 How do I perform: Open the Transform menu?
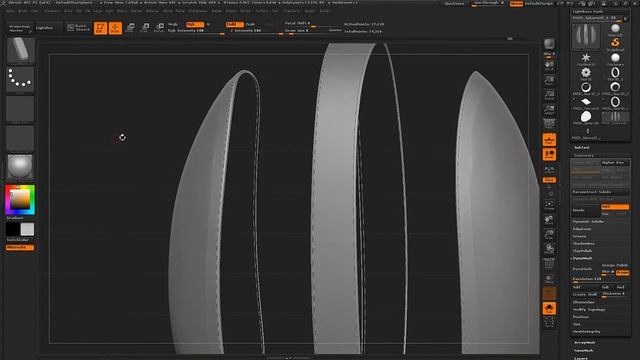pyautogui.click(x=291, y=11)
